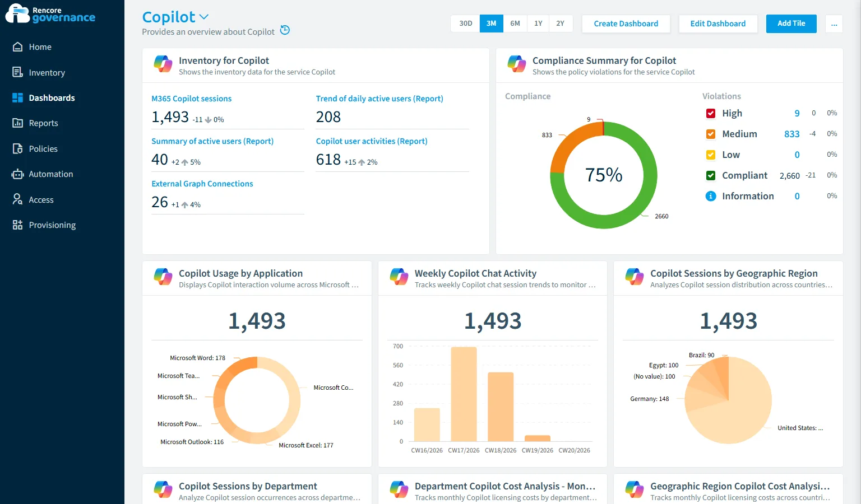Select the 1Y time range
This screenshot has height=504, width=861.
click(x=538, y=24)
